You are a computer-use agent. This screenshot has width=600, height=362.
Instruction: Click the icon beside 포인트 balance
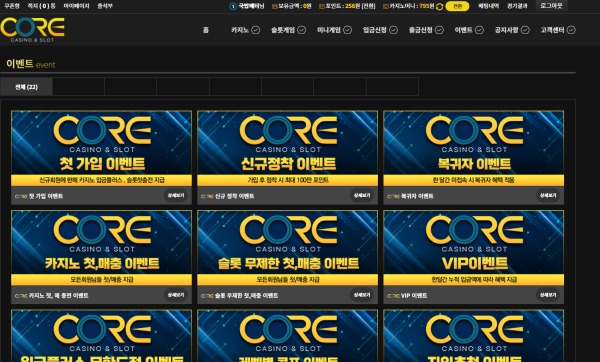tap(322, 6)
